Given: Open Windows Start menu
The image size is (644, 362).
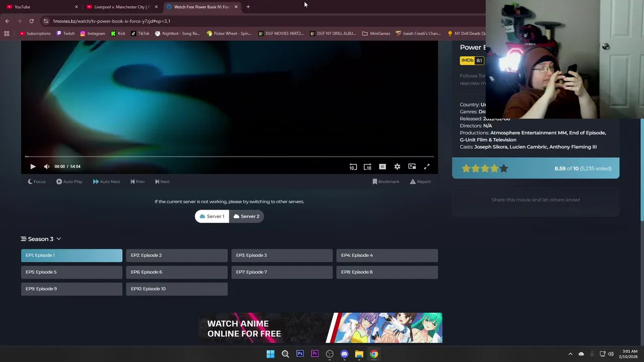Looking at the screenshot, I should pyautogui.click(x=270, y=354).
